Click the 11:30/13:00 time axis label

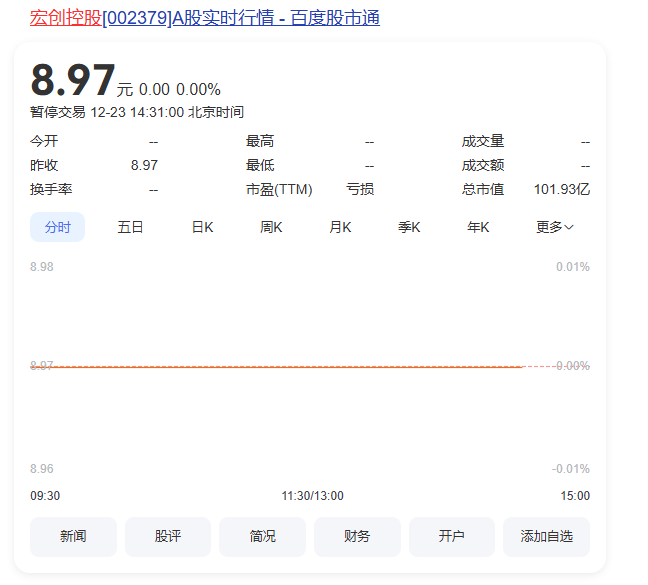click(312, 496)
